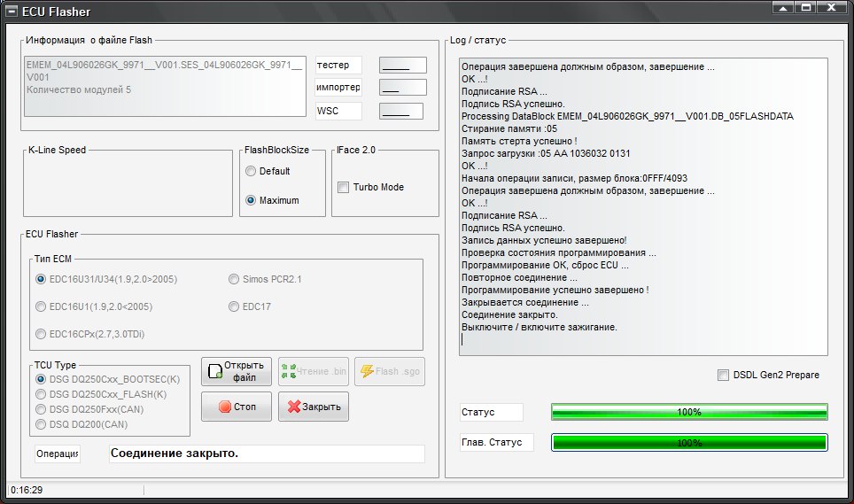The height and width of the screenshot is (504, 854).
Task: Tick the DSDL Gen2 Prepare checkbox
Action: point(723,375)
